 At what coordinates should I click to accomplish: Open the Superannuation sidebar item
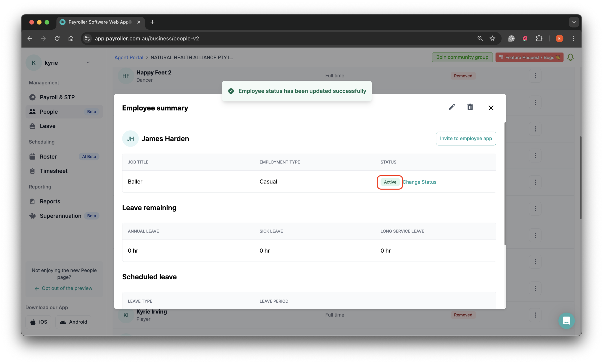(x=61, y=216)
